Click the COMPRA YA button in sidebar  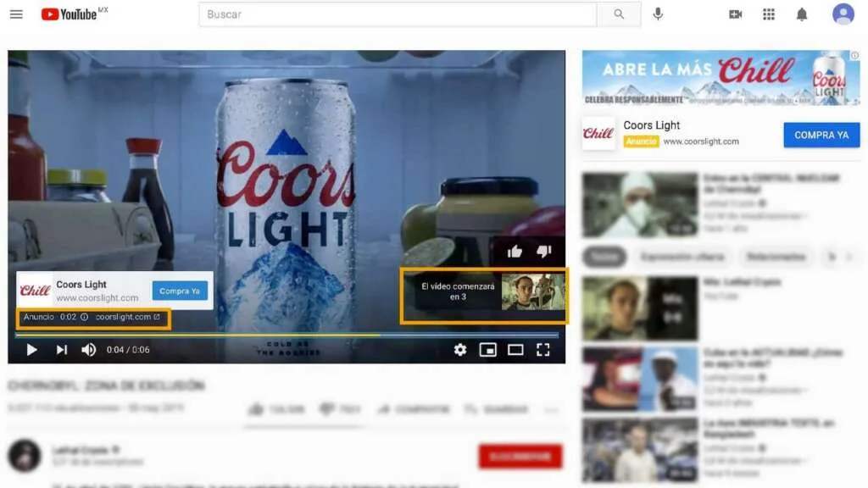821,135
